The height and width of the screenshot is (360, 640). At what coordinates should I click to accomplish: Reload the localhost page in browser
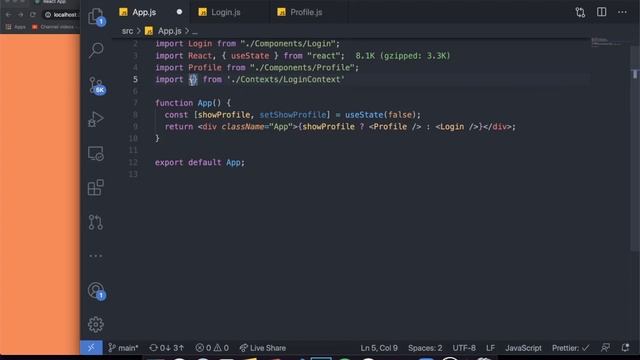click(x=33, y=15)
